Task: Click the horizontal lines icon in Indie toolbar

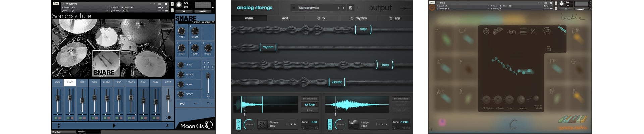Action: 523,31
